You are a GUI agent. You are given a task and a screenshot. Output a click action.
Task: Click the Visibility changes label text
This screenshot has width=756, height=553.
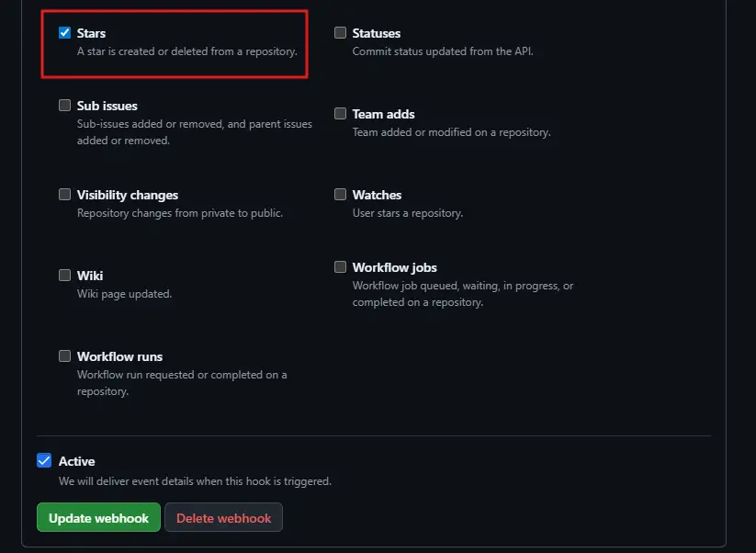(128, 194)
